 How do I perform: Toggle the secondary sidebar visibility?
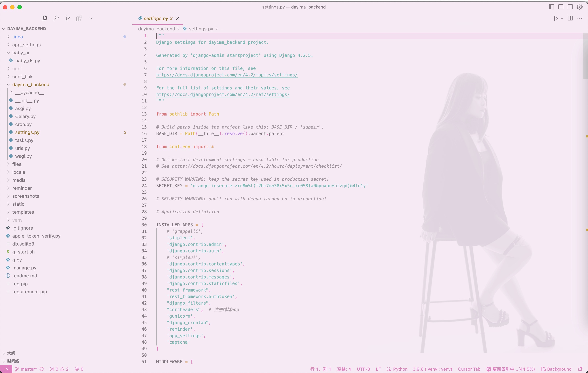[x=570, y=7]
